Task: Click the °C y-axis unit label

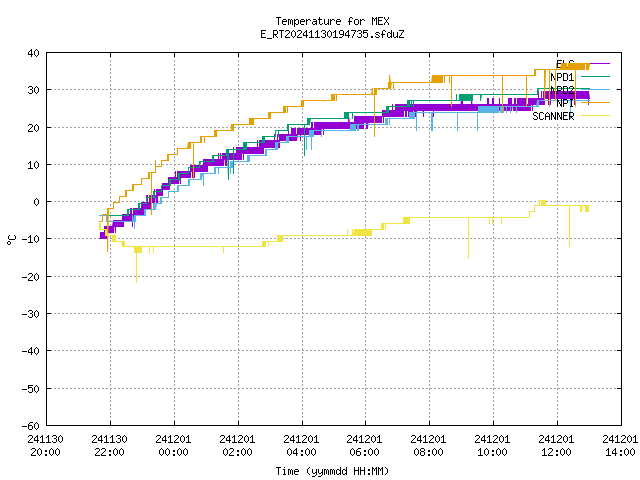Action: pos(12,240)
